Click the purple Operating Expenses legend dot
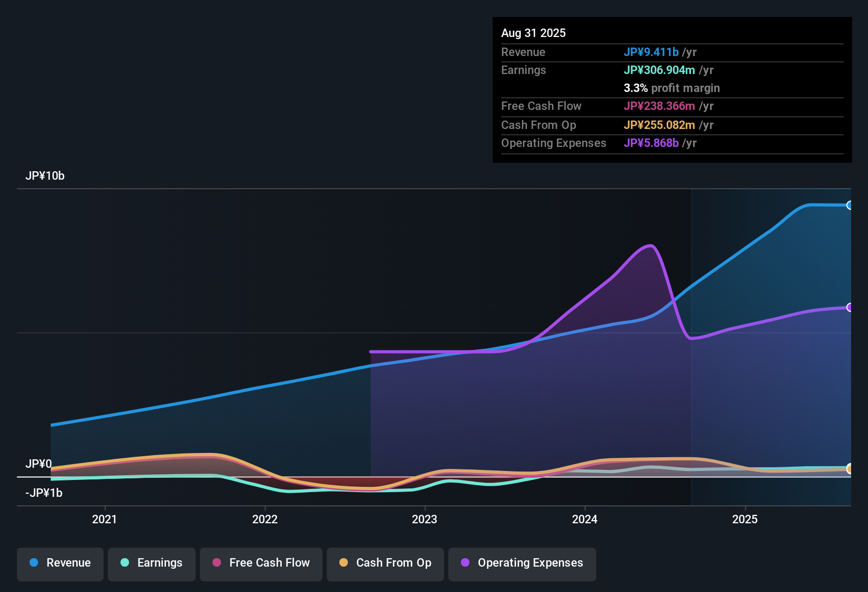 [465, 562]
